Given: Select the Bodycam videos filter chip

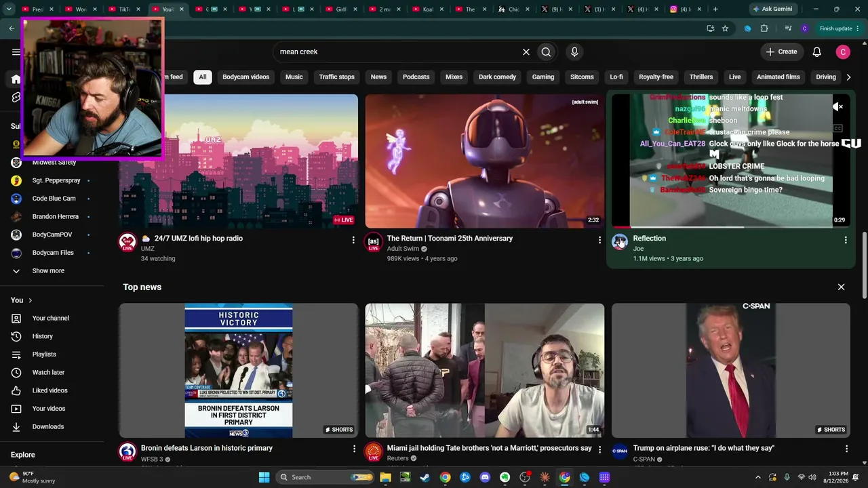Looking at the screenshot, I should [246, 77].
